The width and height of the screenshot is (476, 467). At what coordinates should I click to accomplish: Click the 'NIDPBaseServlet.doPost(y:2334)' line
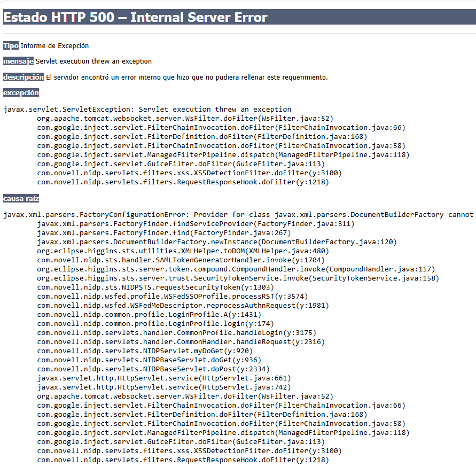point(153,370)
